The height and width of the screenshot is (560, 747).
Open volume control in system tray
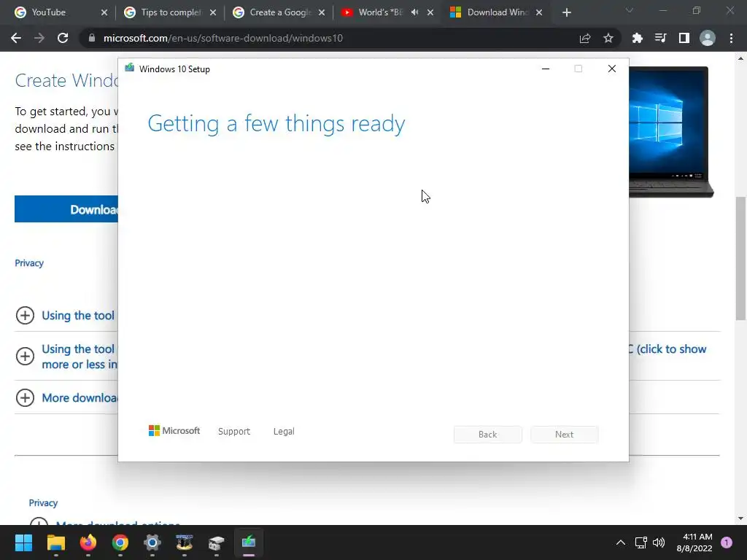[x=659, y=542]
